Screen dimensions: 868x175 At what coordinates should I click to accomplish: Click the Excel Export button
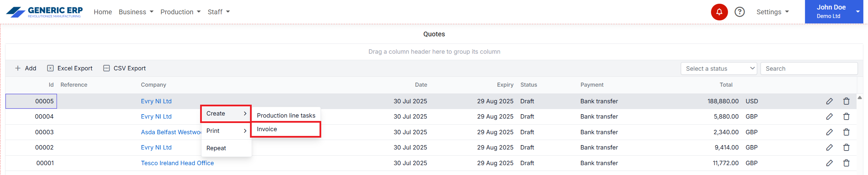[70, 68]
